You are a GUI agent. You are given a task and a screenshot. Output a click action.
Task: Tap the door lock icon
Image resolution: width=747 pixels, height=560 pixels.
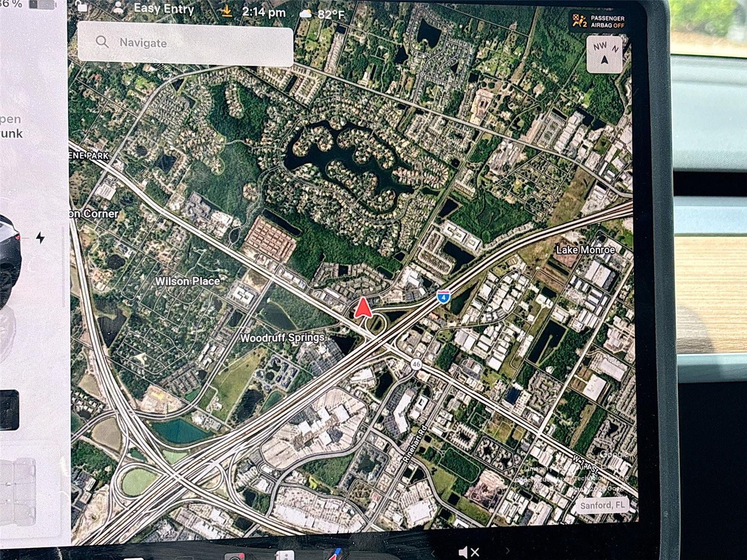click(x=82, y=6)
